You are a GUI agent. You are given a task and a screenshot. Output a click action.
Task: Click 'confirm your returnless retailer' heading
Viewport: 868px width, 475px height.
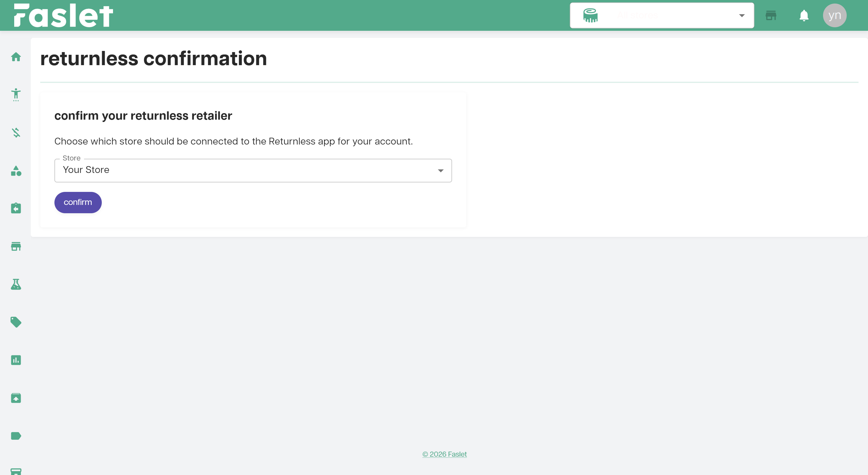[x=143, y=116]
